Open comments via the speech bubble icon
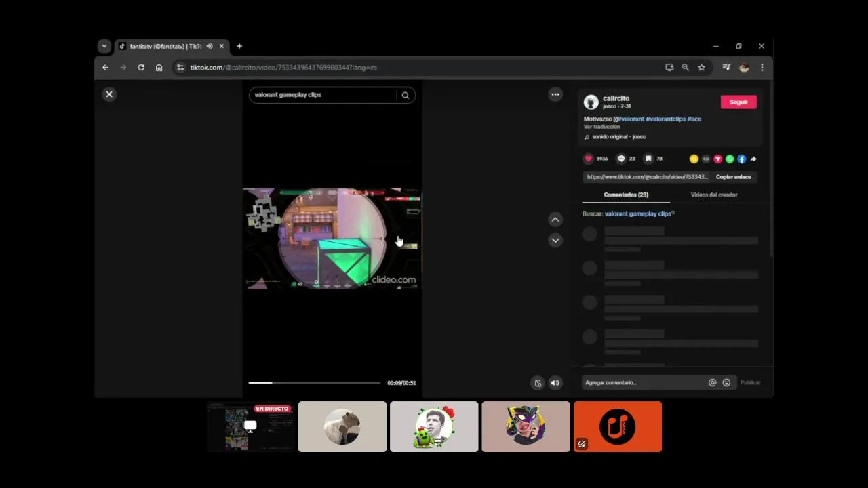868x488 pixels. click(621, 159)
